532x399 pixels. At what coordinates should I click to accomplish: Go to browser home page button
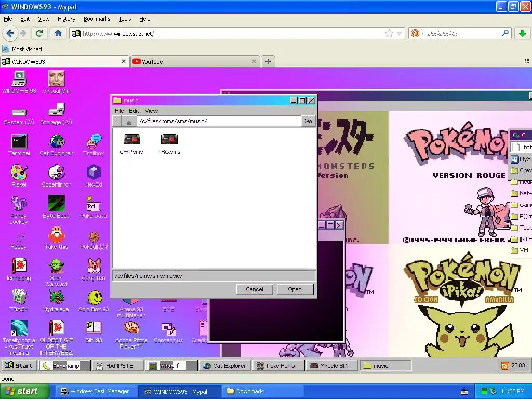point(58,33)
